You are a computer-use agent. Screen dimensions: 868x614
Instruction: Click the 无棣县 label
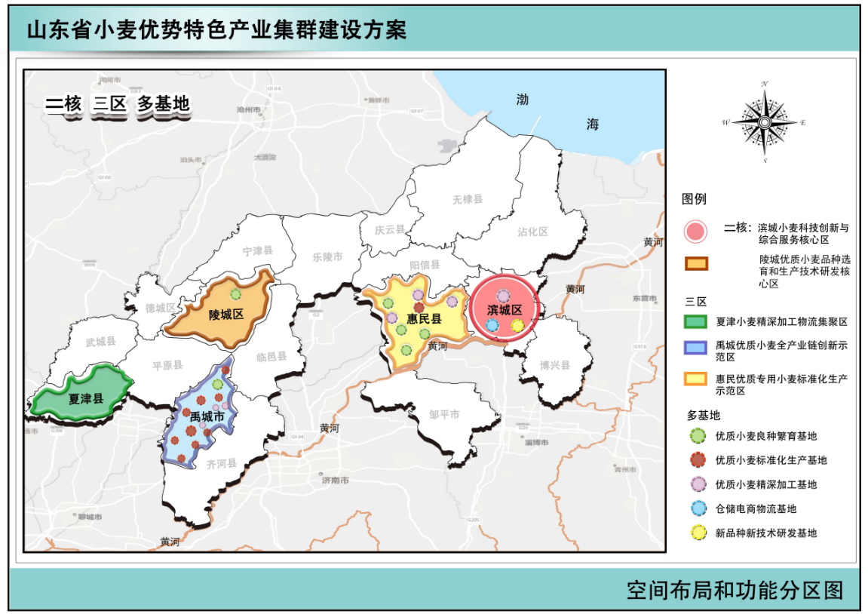pos(468,199)
